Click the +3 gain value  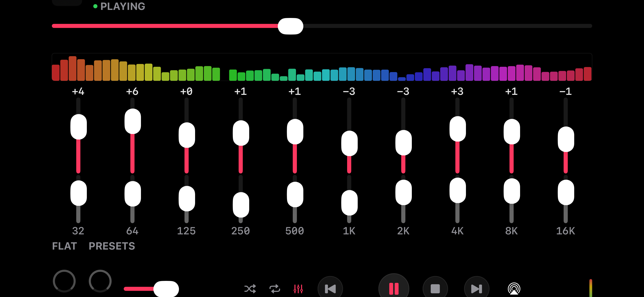[x=457, y=91]
